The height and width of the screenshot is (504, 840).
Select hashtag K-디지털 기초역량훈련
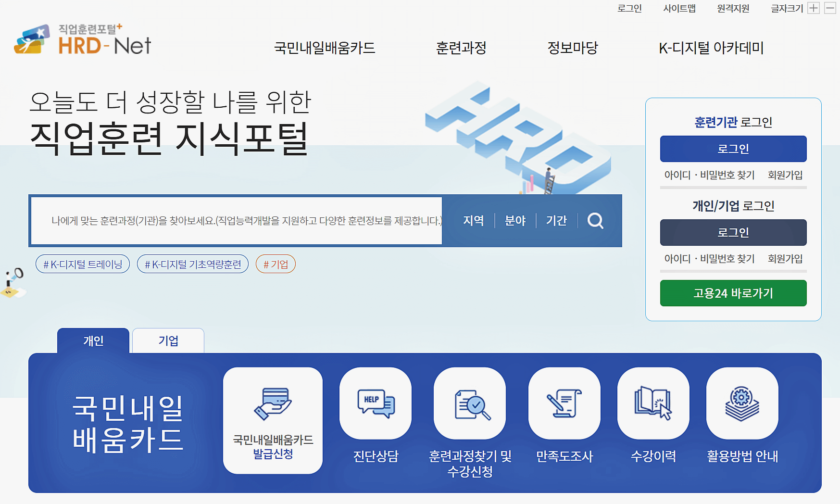(193, 264)
